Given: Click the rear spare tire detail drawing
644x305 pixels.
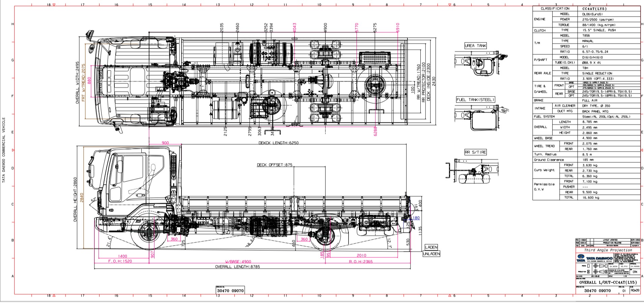Looking at the screenshot, I should (472, 171).
